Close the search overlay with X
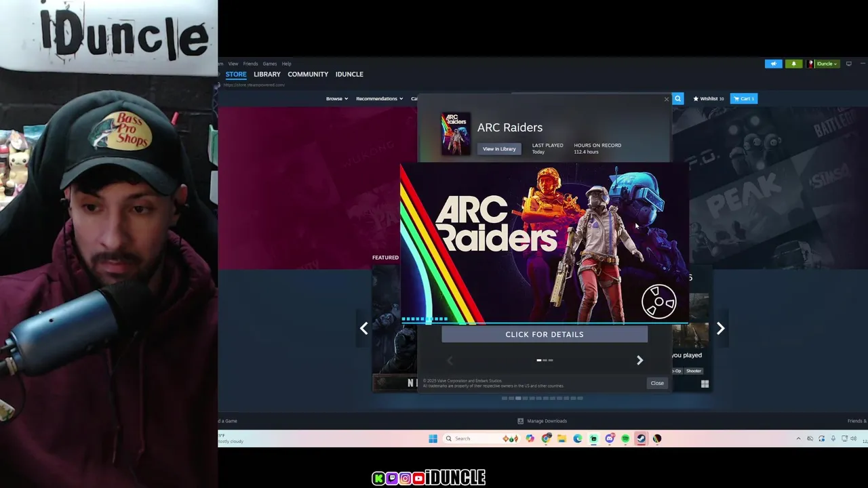868x488 pixels. [x=666, y=99]
